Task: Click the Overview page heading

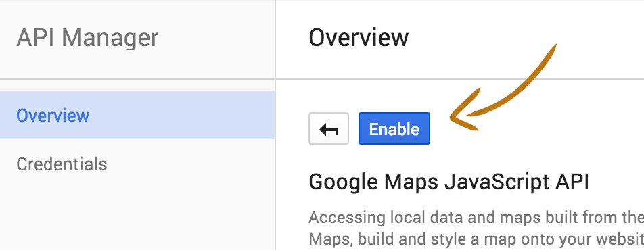Action: click(359, 38)
